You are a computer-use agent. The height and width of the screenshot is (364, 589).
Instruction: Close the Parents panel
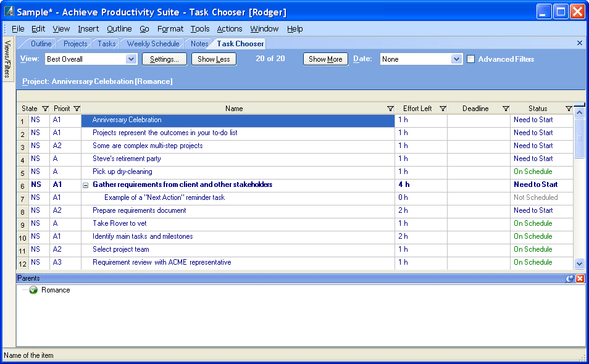tap(580, 278)
